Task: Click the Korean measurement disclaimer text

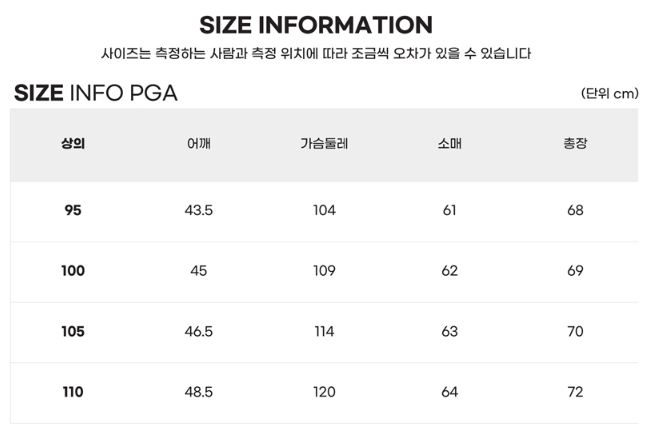Action: tap(316, 54)
